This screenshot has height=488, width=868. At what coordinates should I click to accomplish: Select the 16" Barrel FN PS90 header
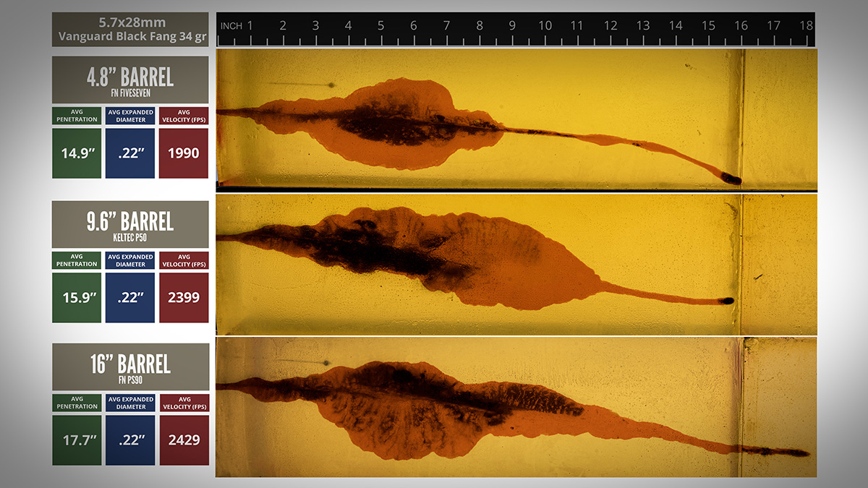pyautogui.click(x=130, y=367)
